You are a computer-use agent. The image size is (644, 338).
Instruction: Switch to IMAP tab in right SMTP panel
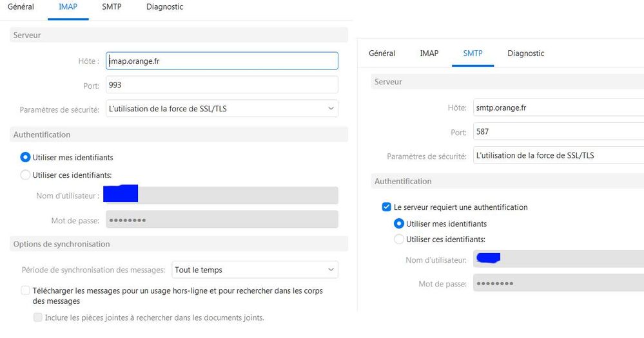pyautogui.click(x=429, y=53)
